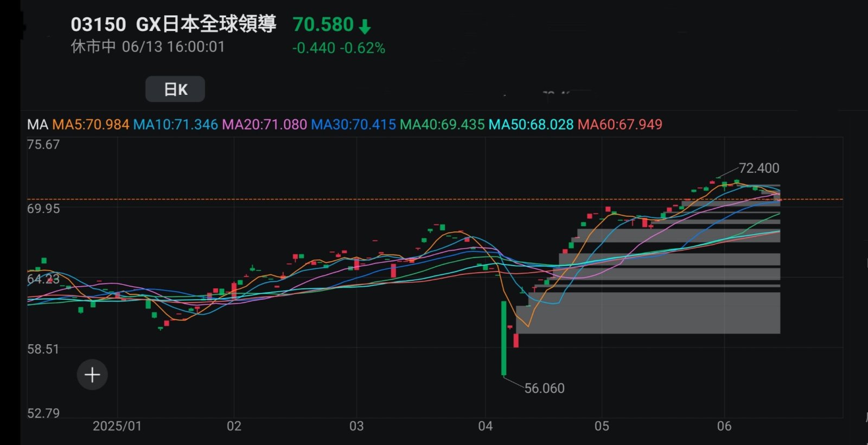
Task: Click x-axis month label 04
Action: (x=486, y=426)
